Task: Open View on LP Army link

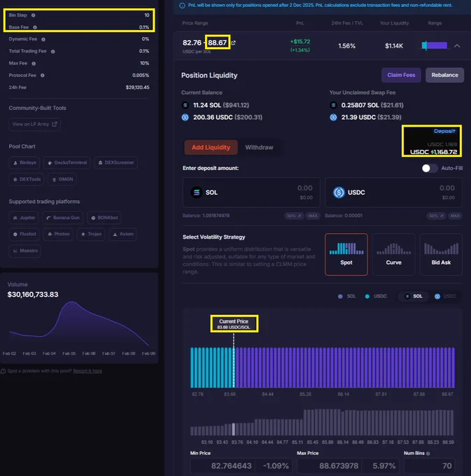Action: 34,124
